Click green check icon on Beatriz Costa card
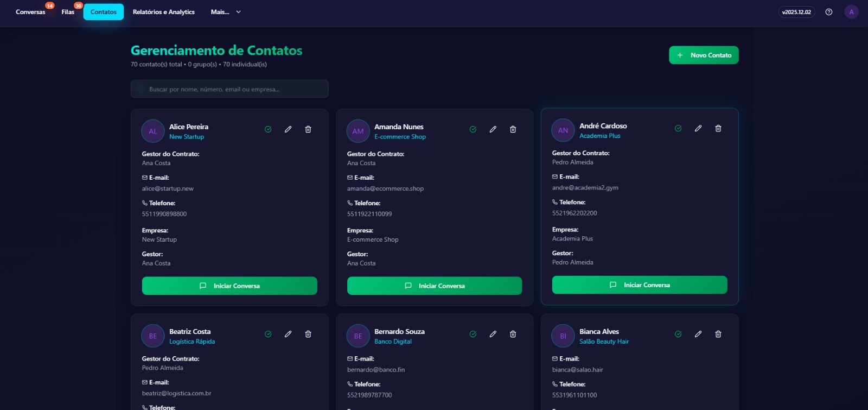 268,334
